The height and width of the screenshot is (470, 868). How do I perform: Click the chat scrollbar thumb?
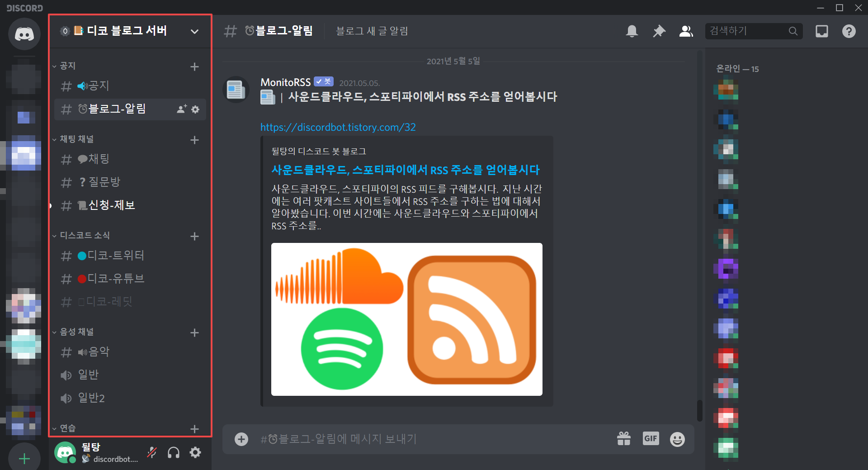coord(699,410)
